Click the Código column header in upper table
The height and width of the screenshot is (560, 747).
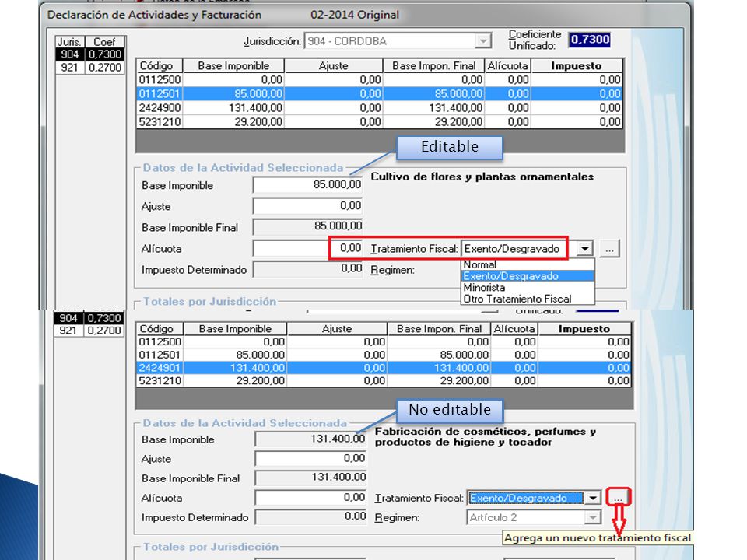tap(160, 65)
